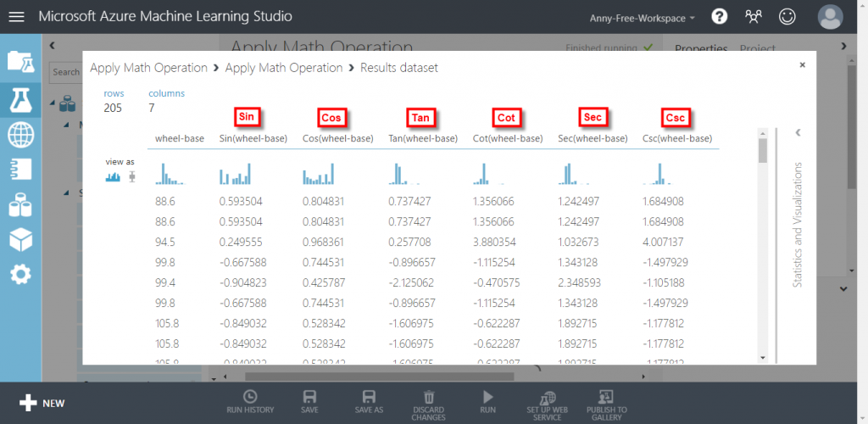Click the results table vertical scrollbar thumb
868x424 pixels.
pyautogui.click(x=763, y=151)
